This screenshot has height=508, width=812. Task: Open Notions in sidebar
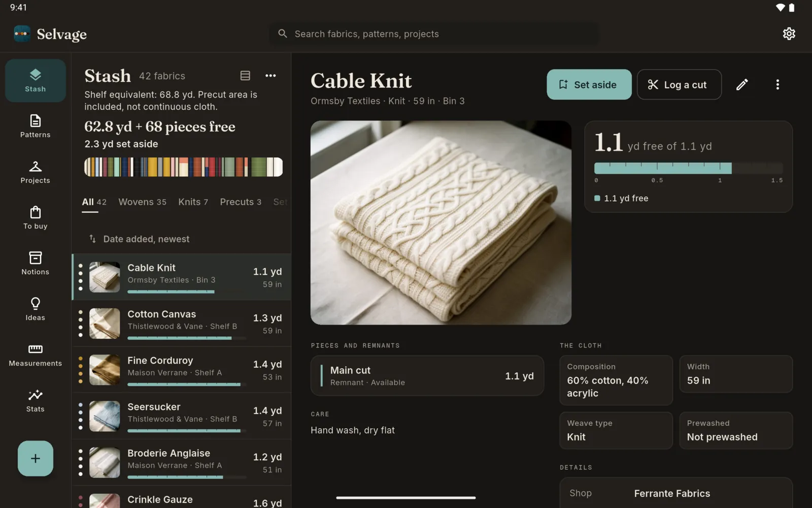pyautogui.click(x=36, y=264)
